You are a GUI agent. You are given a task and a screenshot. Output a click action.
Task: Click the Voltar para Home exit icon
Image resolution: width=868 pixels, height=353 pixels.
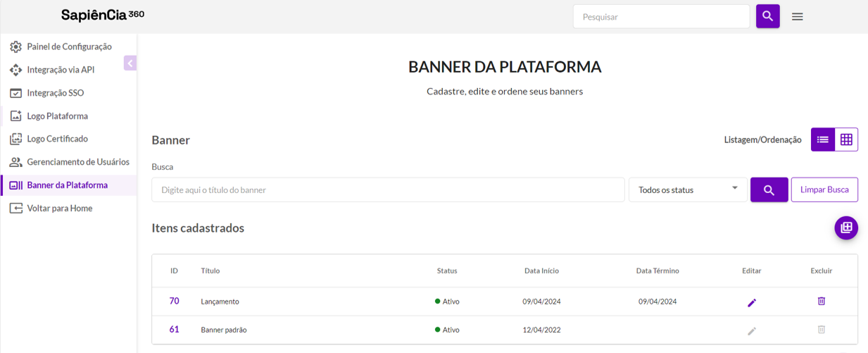[x=15, y=209]
